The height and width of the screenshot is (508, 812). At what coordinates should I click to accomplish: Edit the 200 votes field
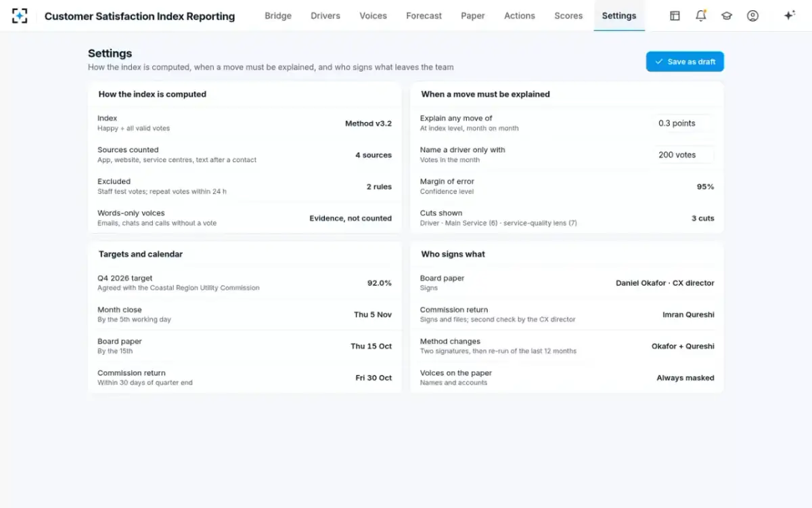[684, 154]
